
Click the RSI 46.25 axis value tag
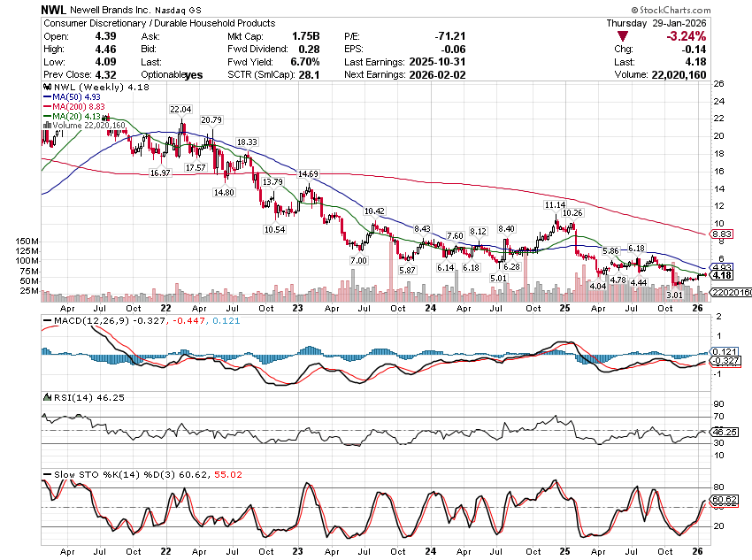[725, 431]
